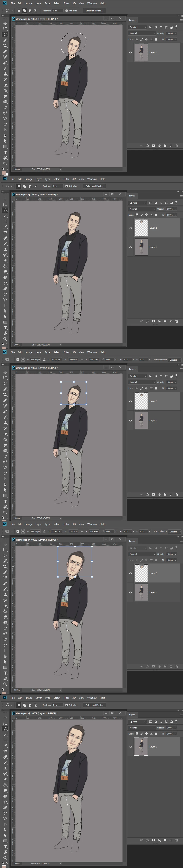This screenshot has height=868, width=183.
Task: Select Eyedropper tool in first screenshot
Action: [x=5, y=51]
